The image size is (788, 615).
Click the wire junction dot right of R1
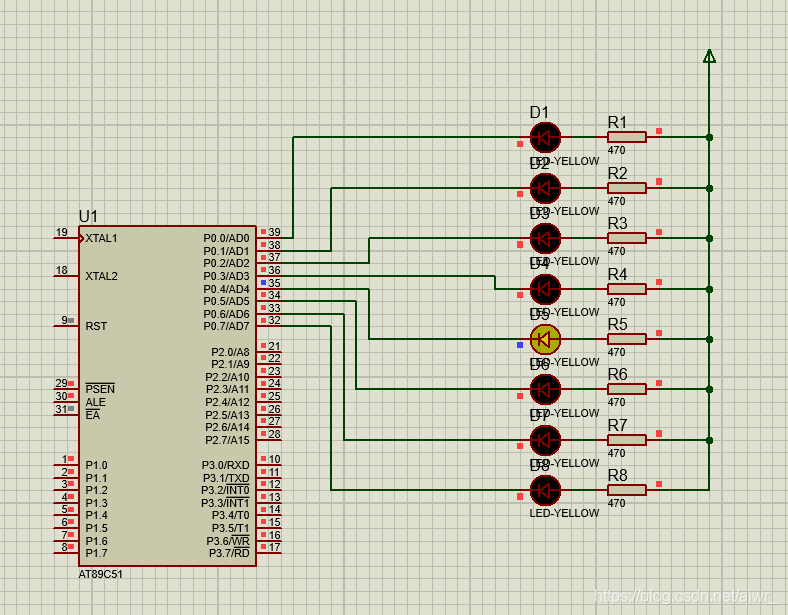coord(709,137)
